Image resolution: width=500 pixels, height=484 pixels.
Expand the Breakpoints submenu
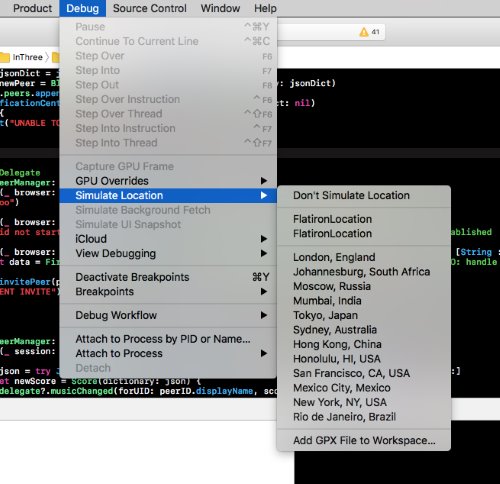[x=168, y=292]
